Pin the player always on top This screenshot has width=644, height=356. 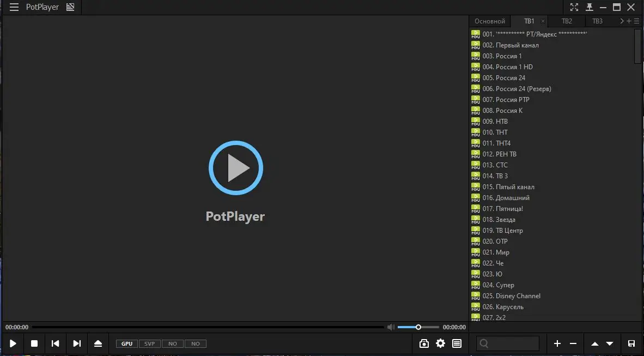pyautogui.click(x=589, y=7)
